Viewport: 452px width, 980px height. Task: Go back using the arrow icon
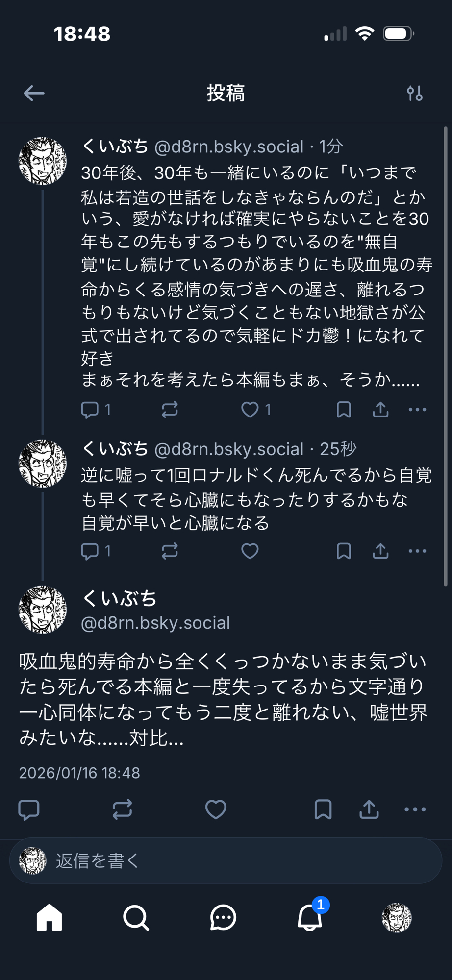tap(34, 93)
